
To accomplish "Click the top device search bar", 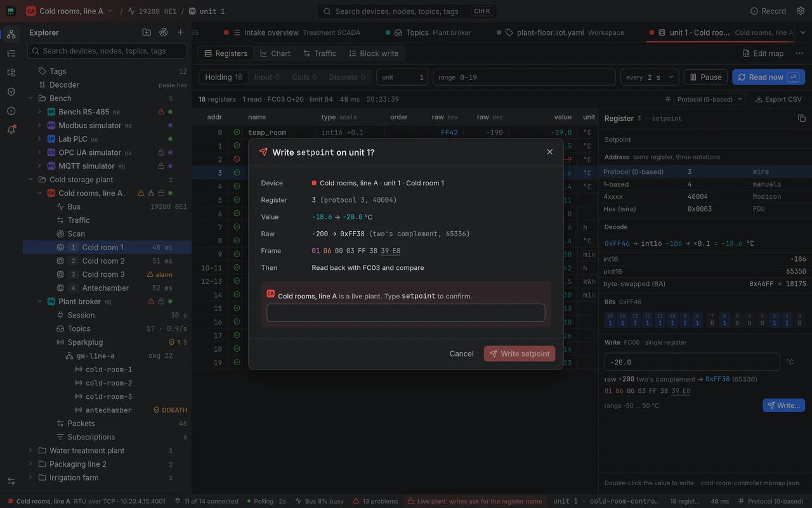I will pos(407,11).
